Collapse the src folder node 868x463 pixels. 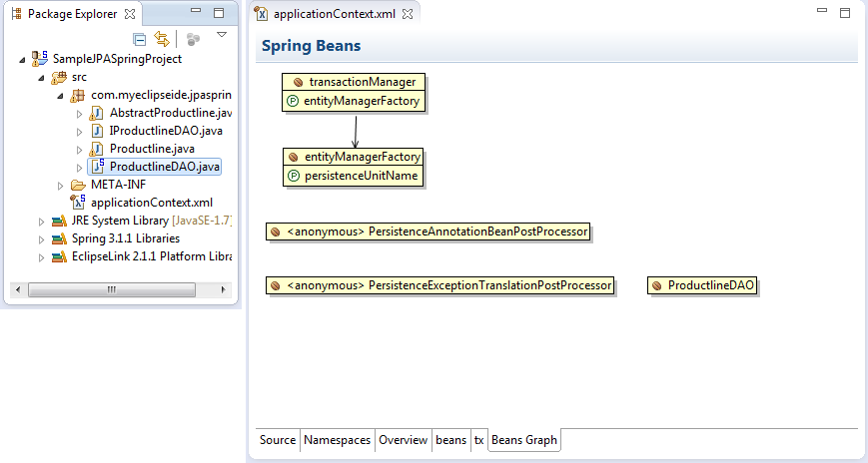41,78
